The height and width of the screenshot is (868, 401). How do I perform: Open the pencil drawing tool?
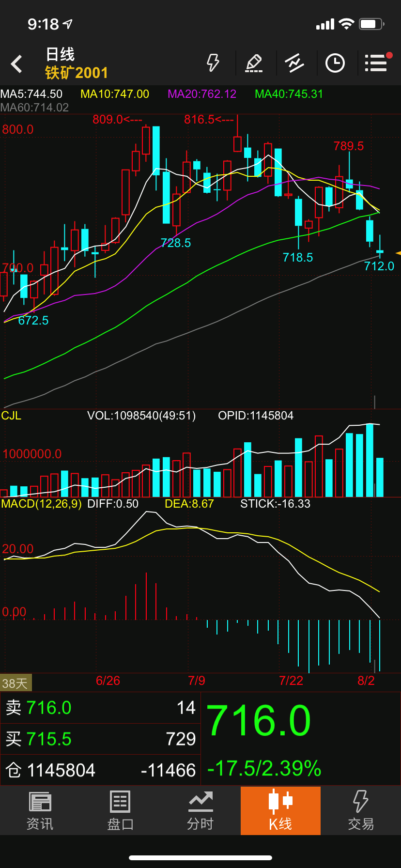(254, 63)
